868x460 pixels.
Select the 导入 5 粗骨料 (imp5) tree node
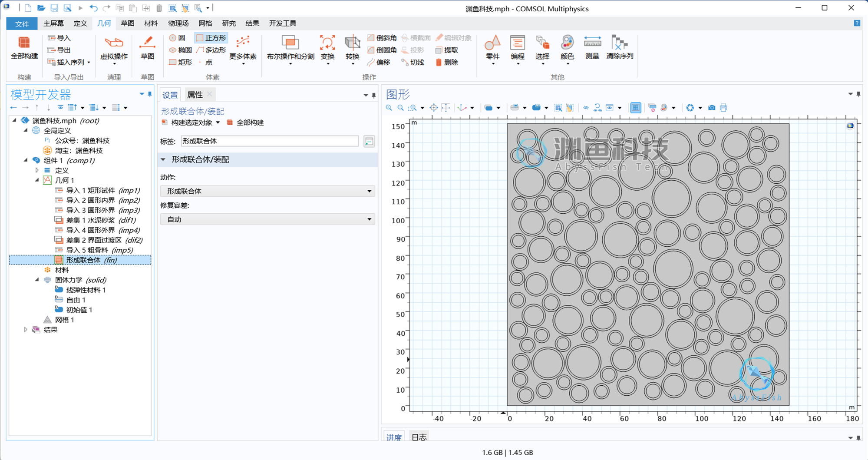pos(94,250)
